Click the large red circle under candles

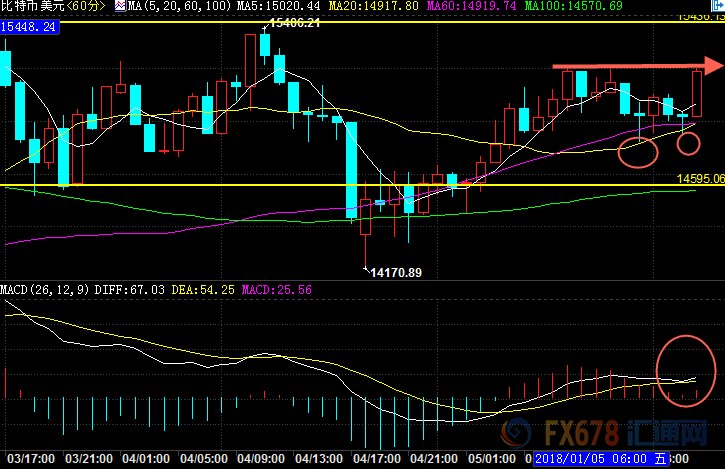638,152
